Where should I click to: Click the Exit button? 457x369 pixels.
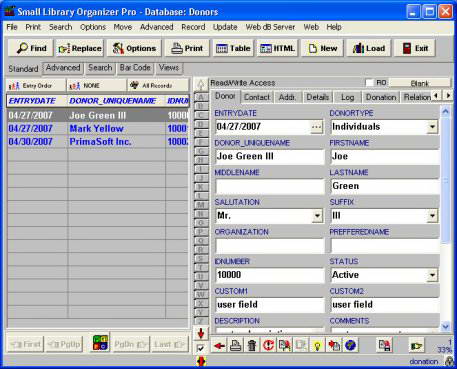pos(415,48)
